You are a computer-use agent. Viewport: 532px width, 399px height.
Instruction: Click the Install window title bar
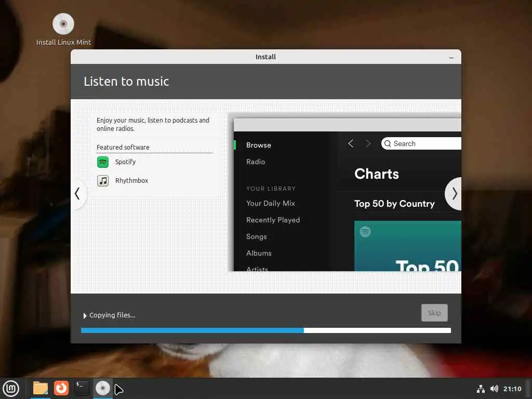pos(265,57)
